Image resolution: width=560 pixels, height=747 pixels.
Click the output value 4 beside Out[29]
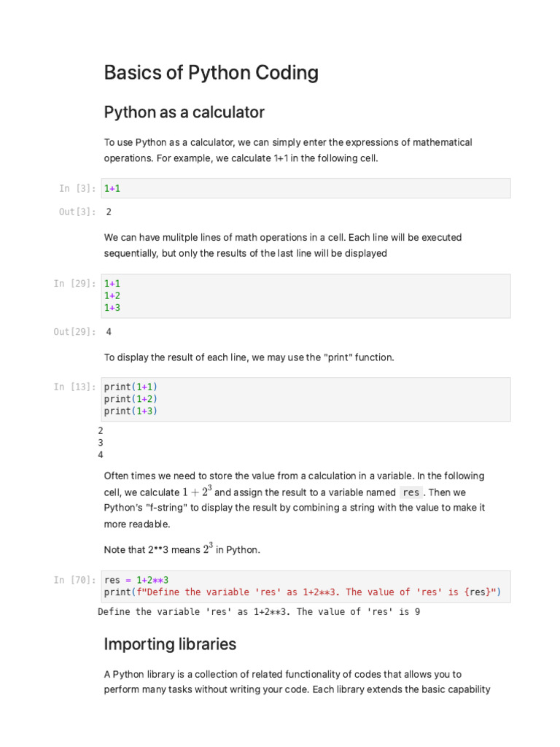coord(109,332)
